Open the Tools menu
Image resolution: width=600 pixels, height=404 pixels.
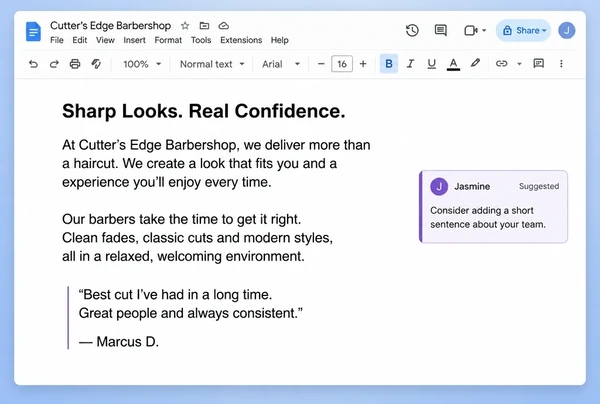(201, 40)
